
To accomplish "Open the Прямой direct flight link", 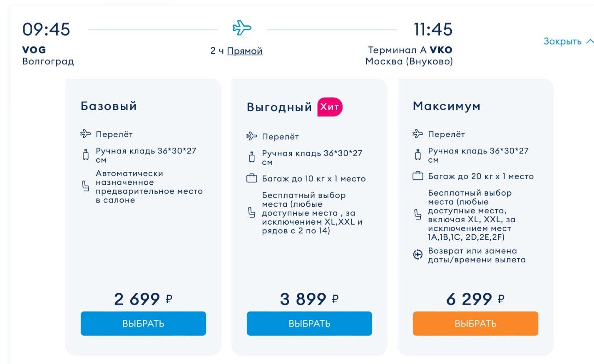I will point(244,51).
